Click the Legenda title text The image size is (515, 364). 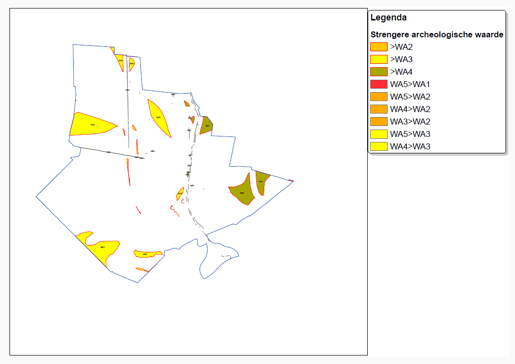click(x=388, y=18)
